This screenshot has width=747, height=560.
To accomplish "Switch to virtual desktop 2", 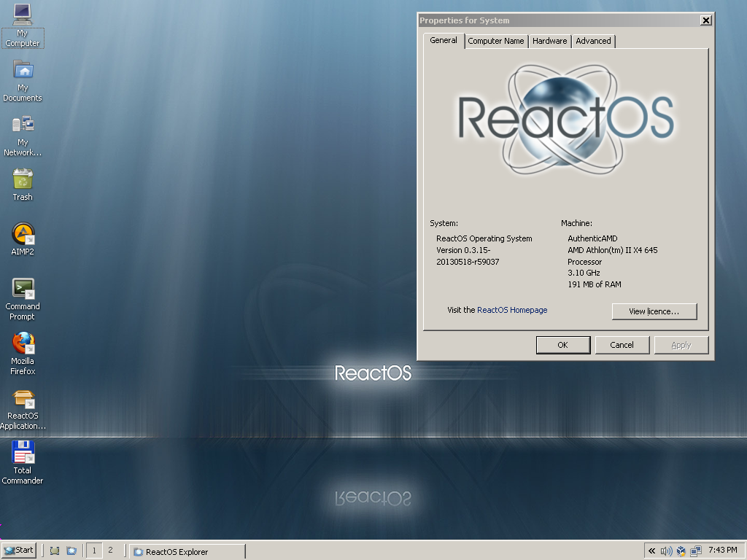I will point(111,551).
